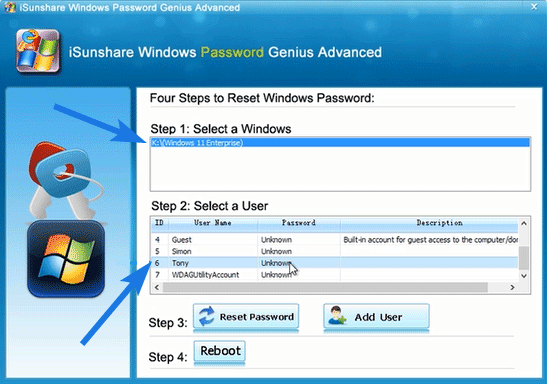
Task: Click the user list scroll down arrow
Action: 524,276
